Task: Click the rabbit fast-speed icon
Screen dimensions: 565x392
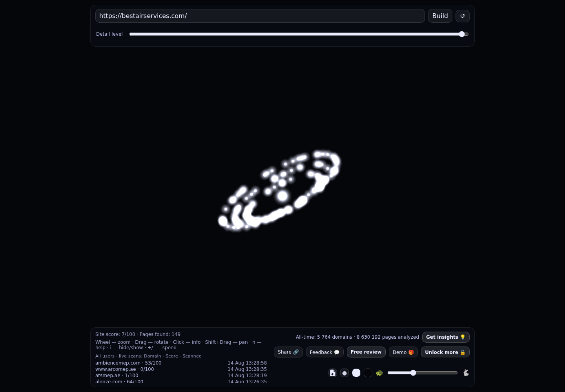Action: click(466, 373)
